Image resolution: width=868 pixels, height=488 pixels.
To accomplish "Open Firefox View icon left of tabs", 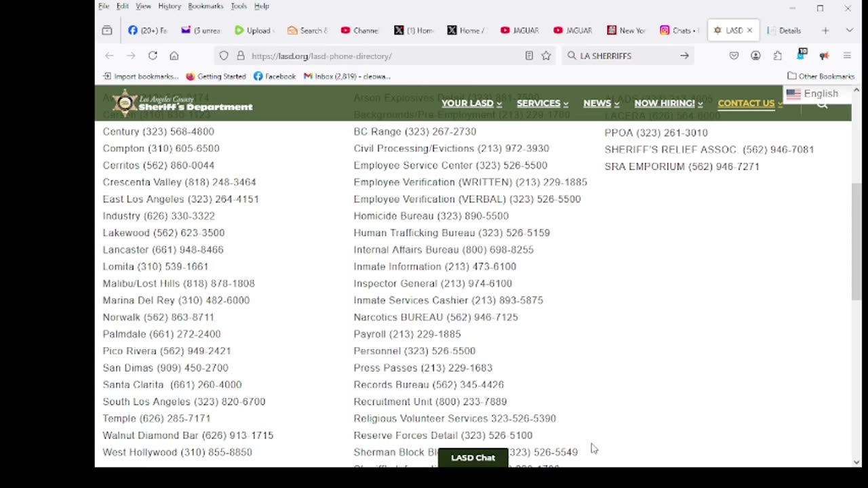I will [x=106, y=30].
